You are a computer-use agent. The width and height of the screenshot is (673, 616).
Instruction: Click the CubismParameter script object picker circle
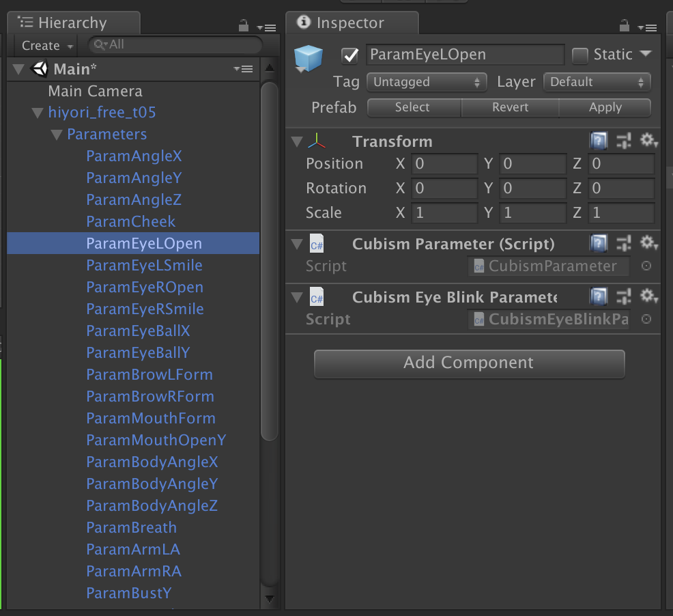[x=646, y=266]
